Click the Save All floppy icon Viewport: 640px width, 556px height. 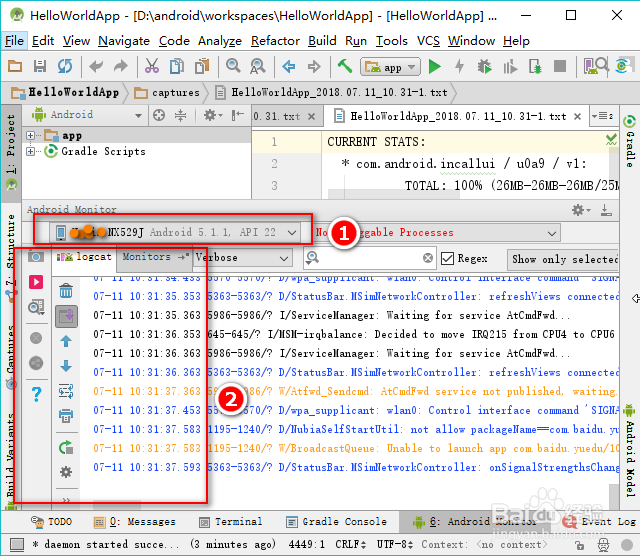pyautogui.click(x=40, y=66)
